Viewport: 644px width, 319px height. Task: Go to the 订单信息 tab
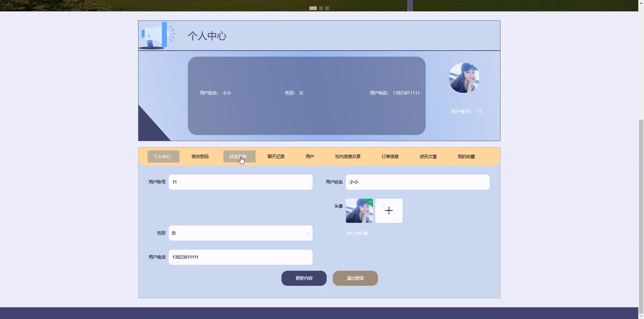(390, 156)
